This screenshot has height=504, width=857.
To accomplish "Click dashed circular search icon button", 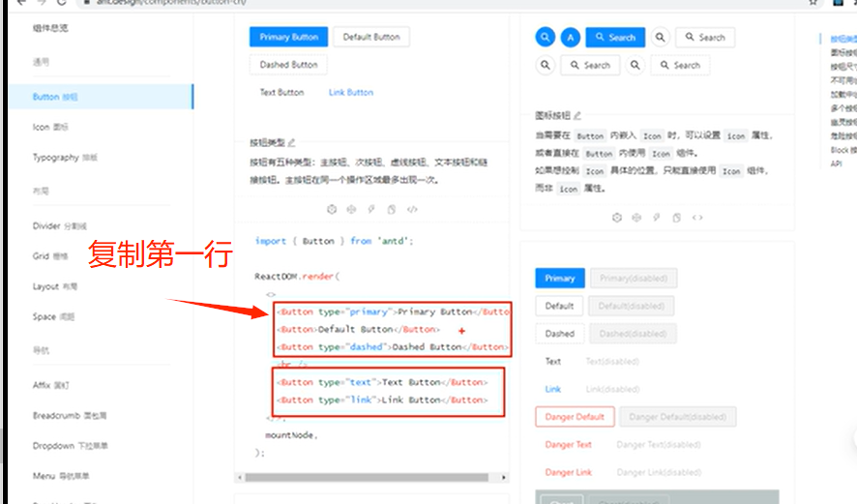I will [x=635, y=65].
